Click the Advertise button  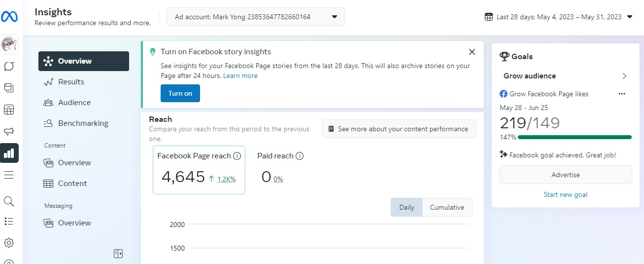coord(566,175)
